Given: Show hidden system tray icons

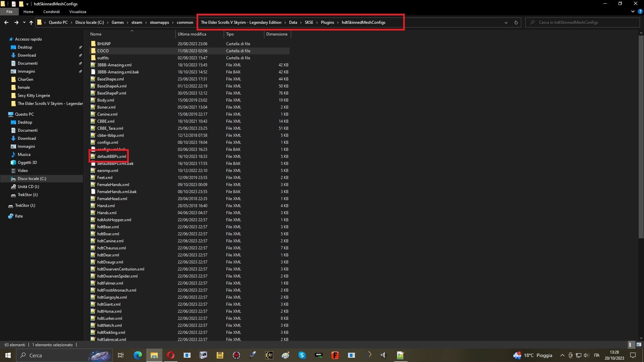Looking at the screenshot, I should click(562, 355).
